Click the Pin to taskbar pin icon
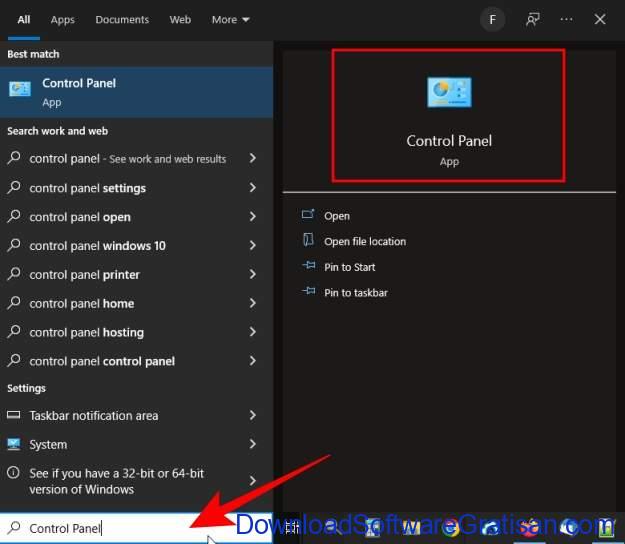625x544 pixels. click(x=309, y=291)
